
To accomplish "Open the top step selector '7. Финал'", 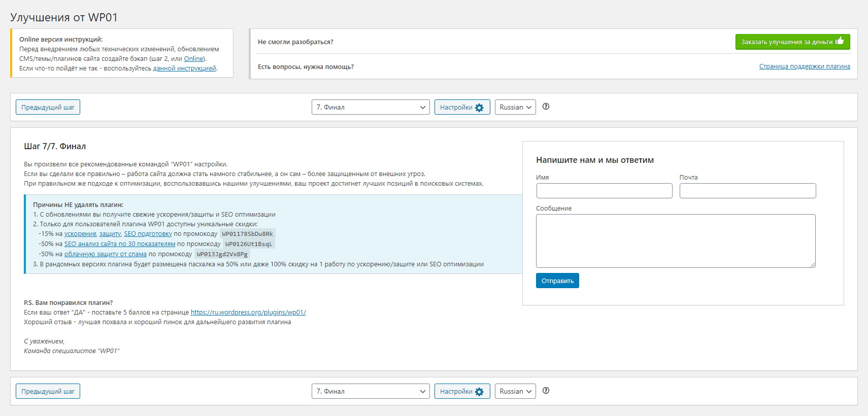I will tap(371, 107).
